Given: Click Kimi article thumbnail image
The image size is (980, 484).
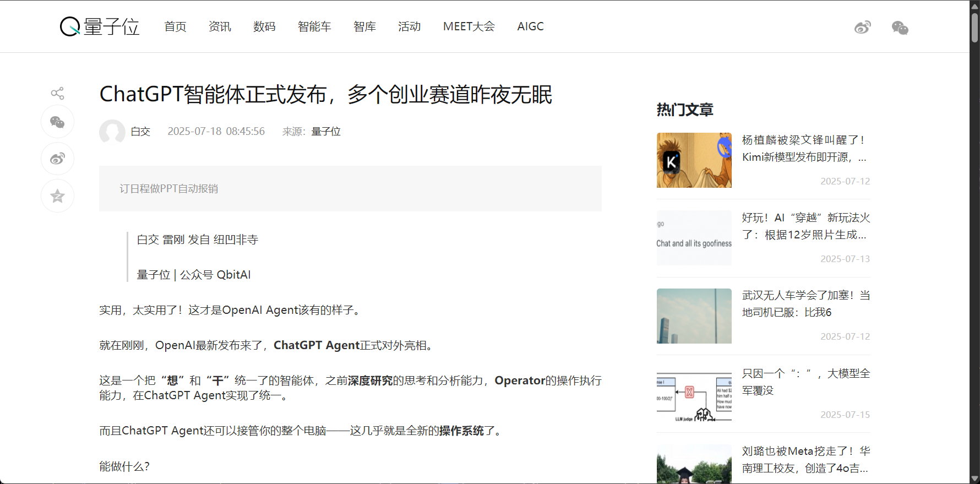Looking at the screenshot, I should coord(694,160).
